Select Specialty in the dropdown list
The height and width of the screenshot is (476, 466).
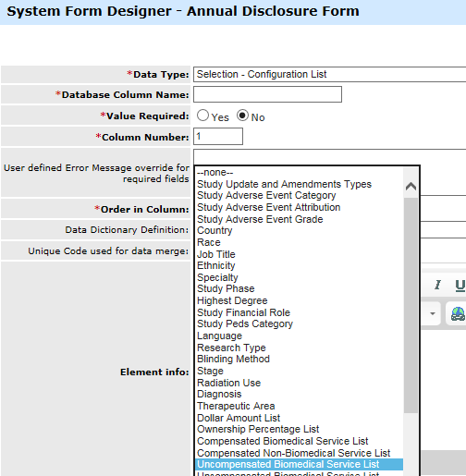tap(299, 277)
